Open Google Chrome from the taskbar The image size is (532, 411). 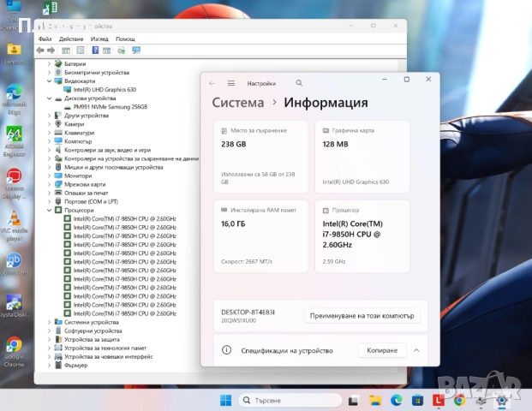(x=459, y=401)
